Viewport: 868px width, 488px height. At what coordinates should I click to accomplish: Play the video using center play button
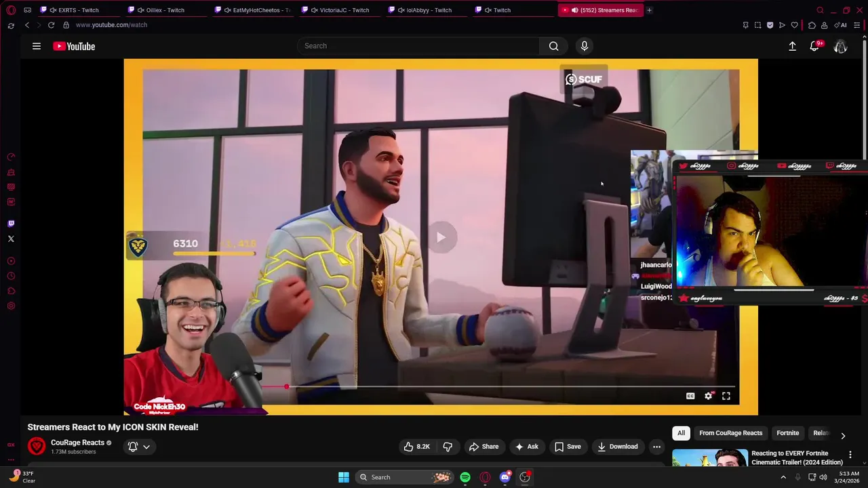click(441, 237)
